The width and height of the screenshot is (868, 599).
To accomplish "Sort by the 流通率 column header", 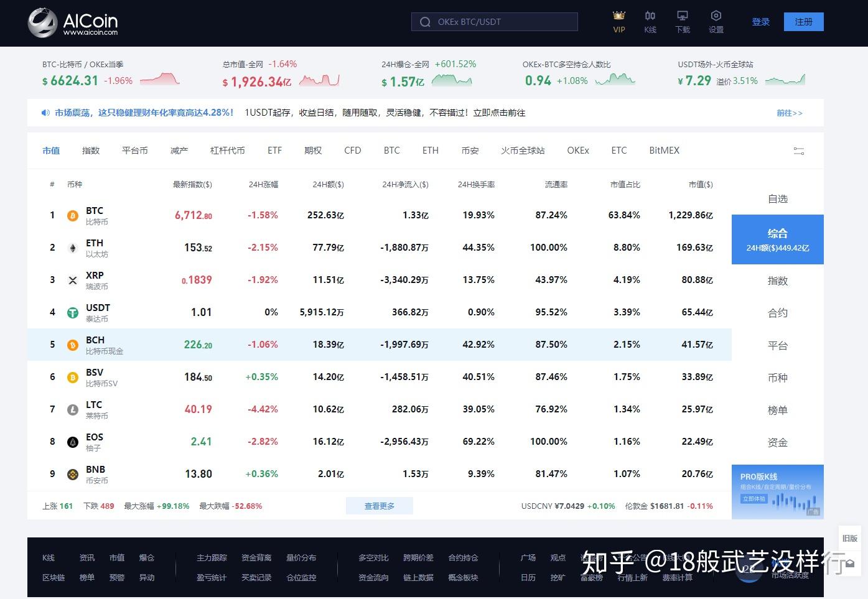I will tap(556, 185).
